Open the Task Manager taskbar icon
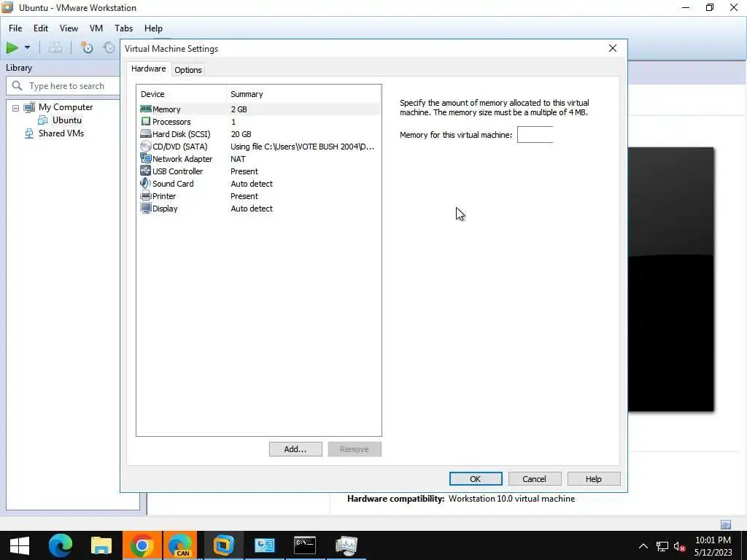Image resolution: width=747 pixels, height=560 pixels. [347, 545]
